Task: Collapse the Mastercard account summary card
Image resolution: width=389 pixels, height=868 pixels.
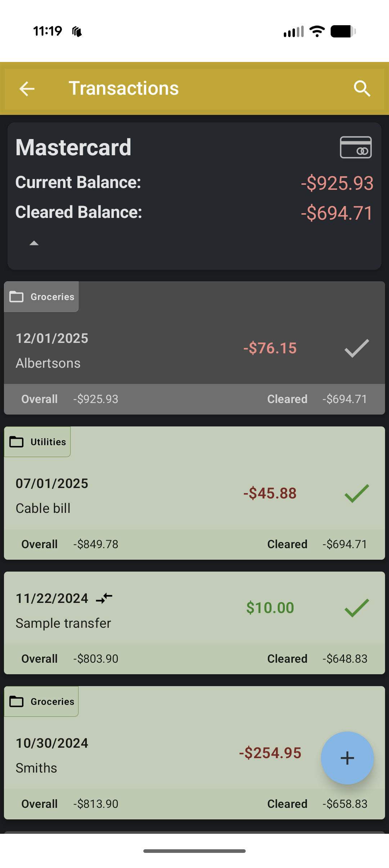Action: click(x=34, y=243)
